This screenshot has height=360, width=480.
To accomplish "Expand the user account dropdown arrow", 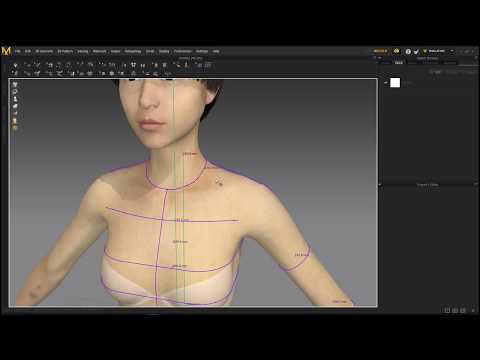I will tap(452, 51).
